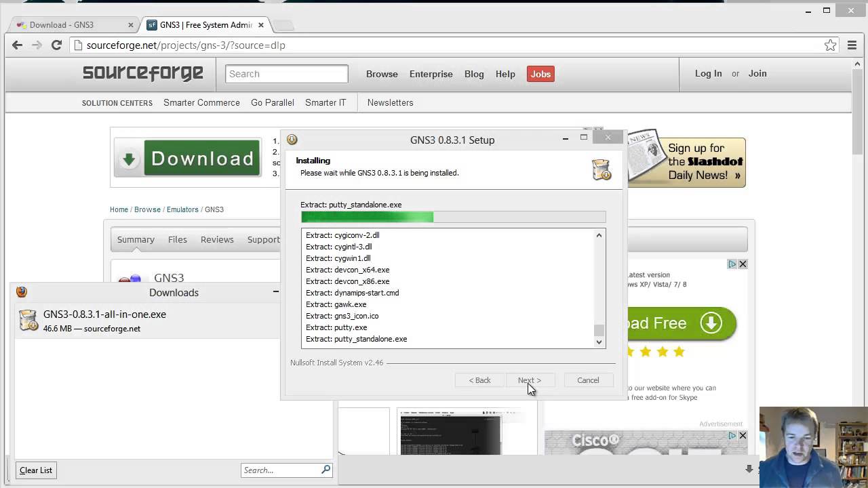Click the page info icon in address bar
This screenshot has width=868, height=488.
click(x=78, y=45)
